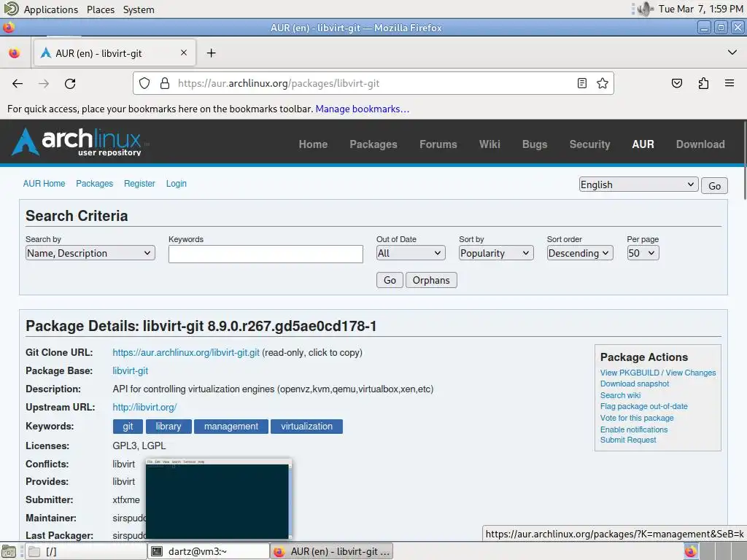
Task: Click the library keyword tag
Action: pos(169,427)
